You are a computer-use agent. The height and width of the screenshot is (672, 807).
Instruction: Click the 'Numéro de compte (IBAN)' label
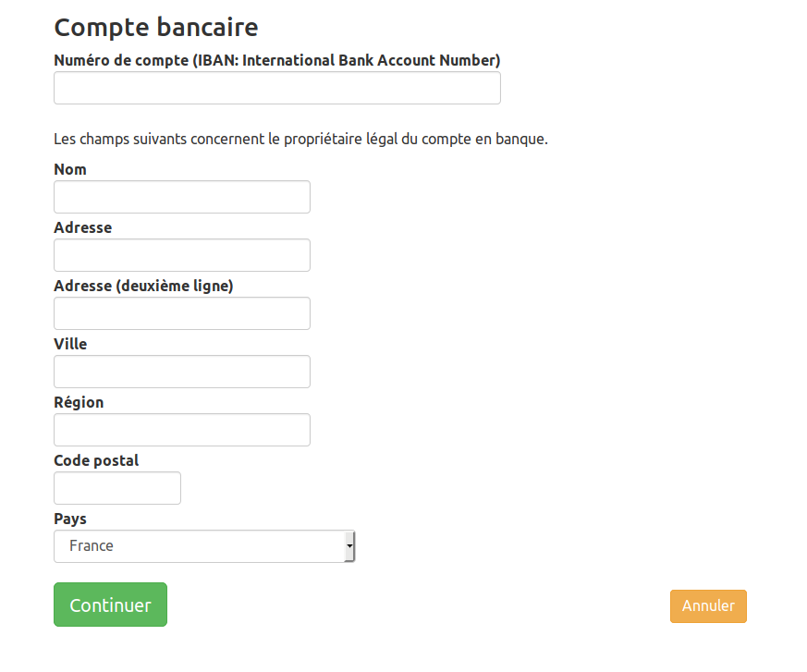(x=277, y=60)
